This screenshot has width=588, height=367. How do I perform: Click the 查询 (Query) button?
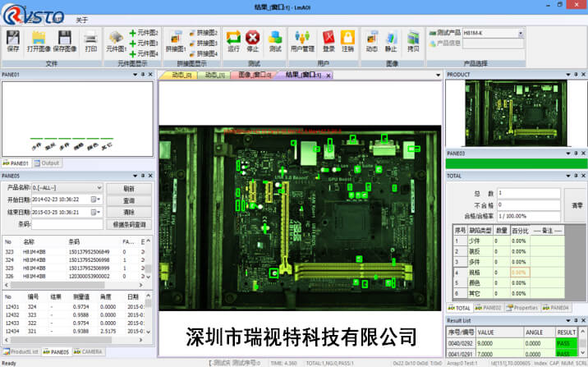129,200
